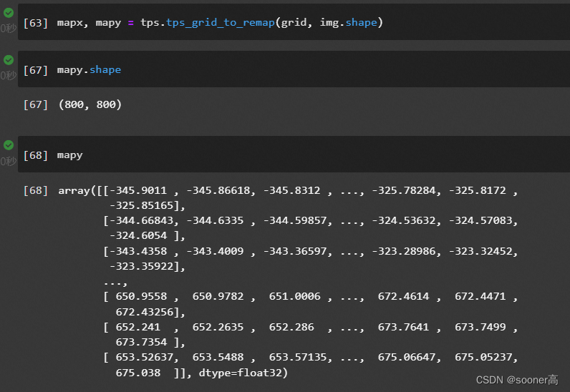
Task: Click the green success check beside cell 67
Action: (x=8, y=60)
